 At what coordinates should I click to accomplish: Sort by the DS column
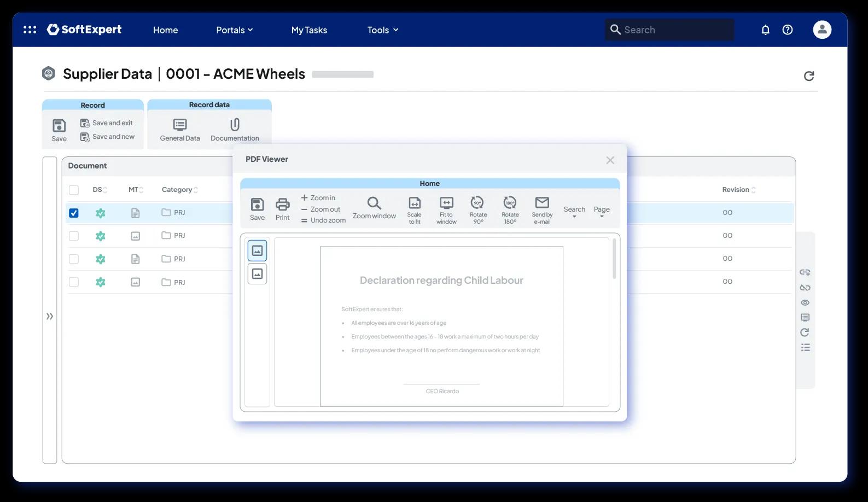(100, 190)
